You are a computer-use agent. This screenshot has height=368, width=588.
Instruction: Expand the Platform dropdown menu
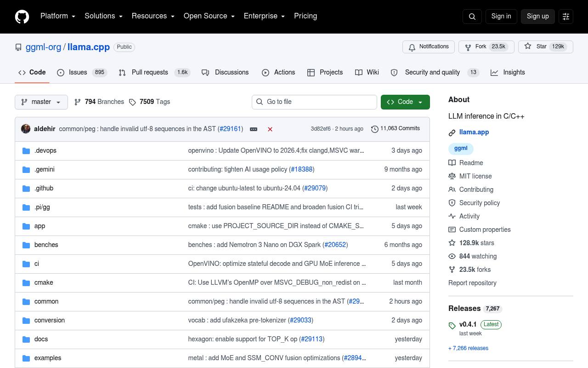pyautogui.click(x=58, y=16)
